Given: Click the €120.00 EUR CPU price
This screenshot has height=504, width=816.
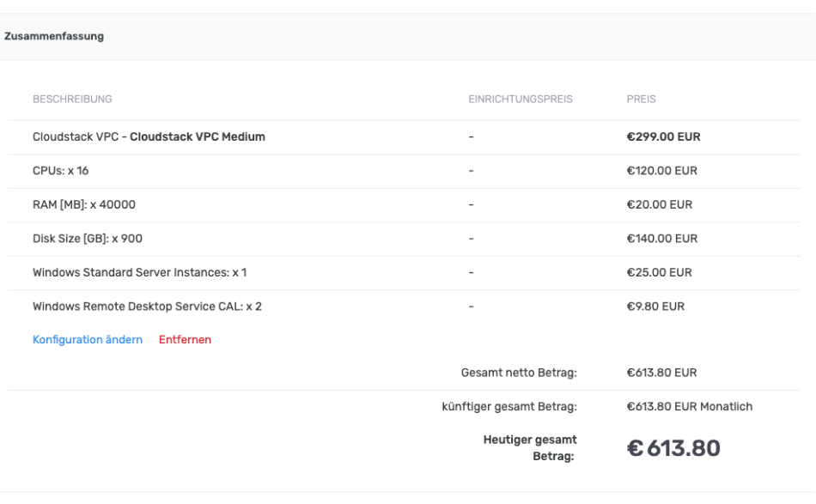Looking at the screenshot, I should point(662,171).
